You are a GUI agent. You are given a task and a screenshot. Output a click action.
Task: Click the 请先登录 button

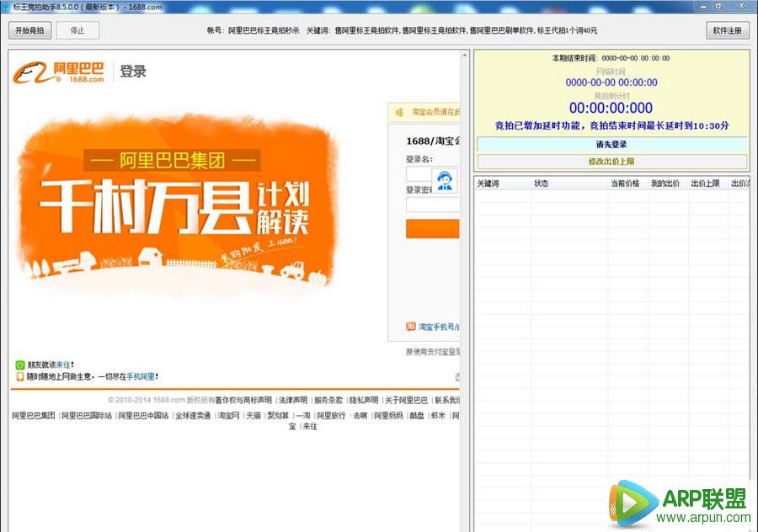tap(611, 145)
